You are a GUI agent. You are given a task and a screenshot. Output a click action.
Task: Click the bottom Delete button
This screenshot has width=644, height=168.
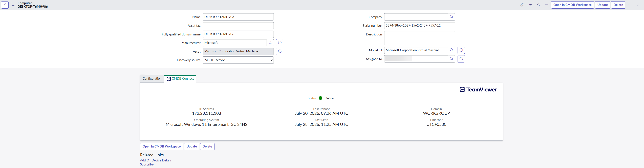(x=207, y=146)
